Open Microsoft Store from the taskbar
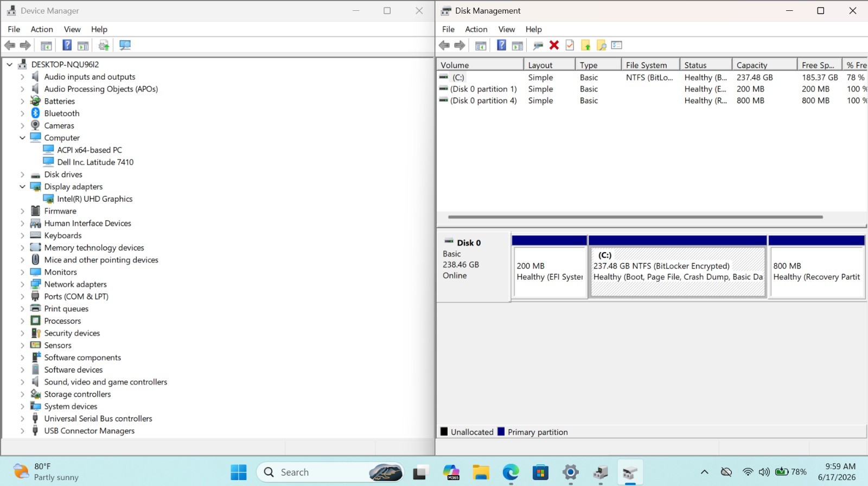 [x=540, y=472]
